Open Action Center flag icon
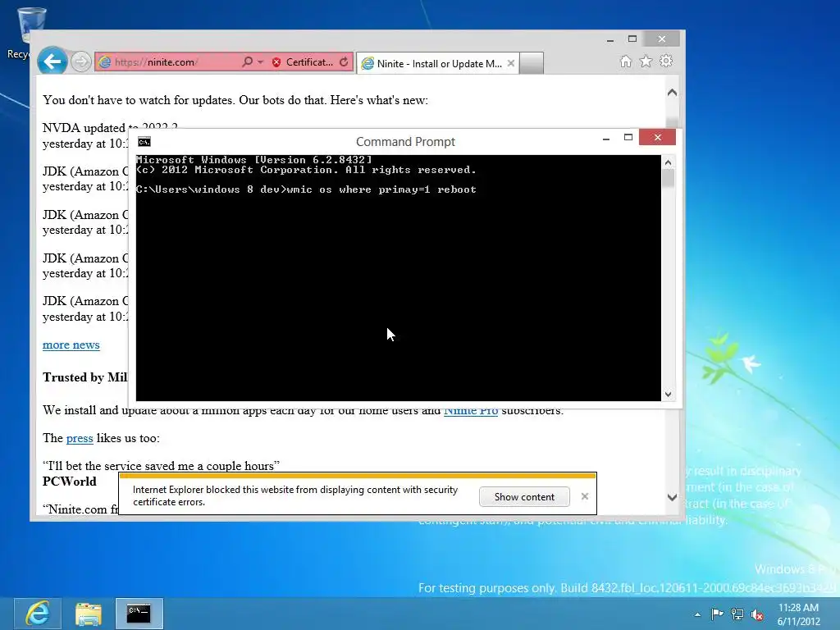Image resolution: width=840 pixels, height=630 pixels. (717, 614)
